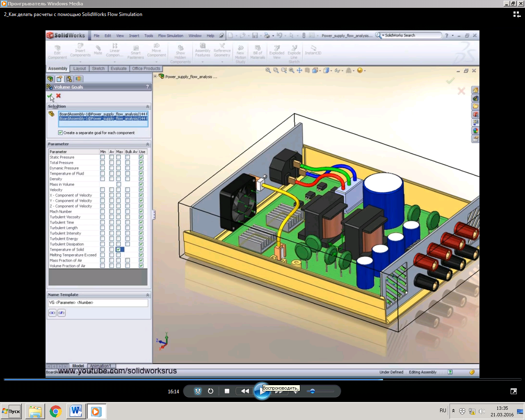Click the Print icon in SolidWorks toolbar
Screen dimensions: 525x420
click(267, 36)
